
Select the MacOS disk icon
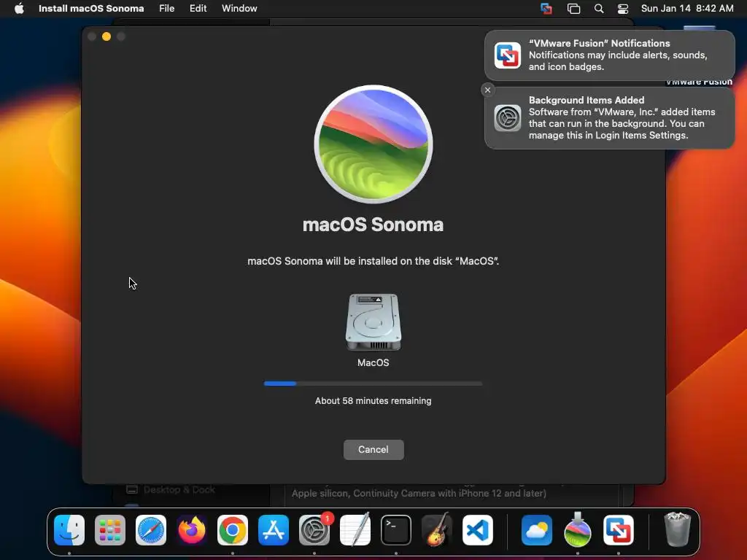pyautogui.click(x=373, y=322)
